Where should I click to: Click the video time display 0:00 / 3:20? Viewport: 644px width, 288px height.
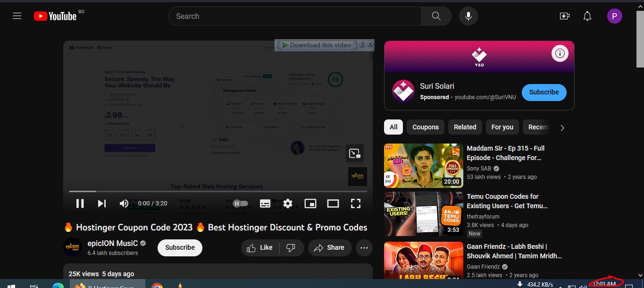pyautogui.click(x=152, y=203)
